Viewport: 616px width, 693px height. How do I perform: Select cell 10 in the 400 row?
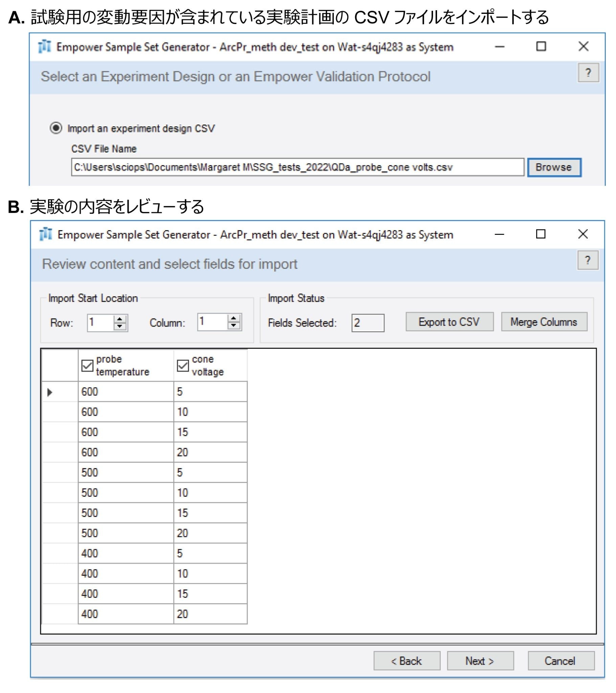[x=210, y=574]
